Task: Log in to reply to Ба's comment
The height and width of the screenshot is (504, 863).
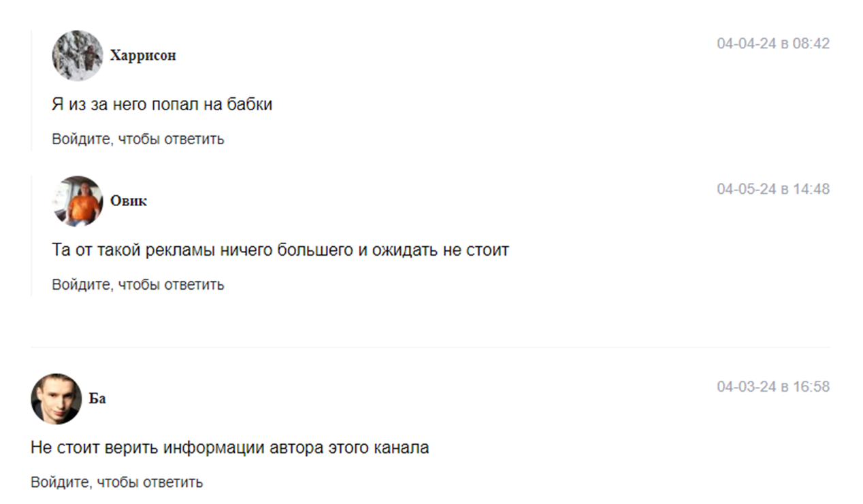Action: pos(116,483)
